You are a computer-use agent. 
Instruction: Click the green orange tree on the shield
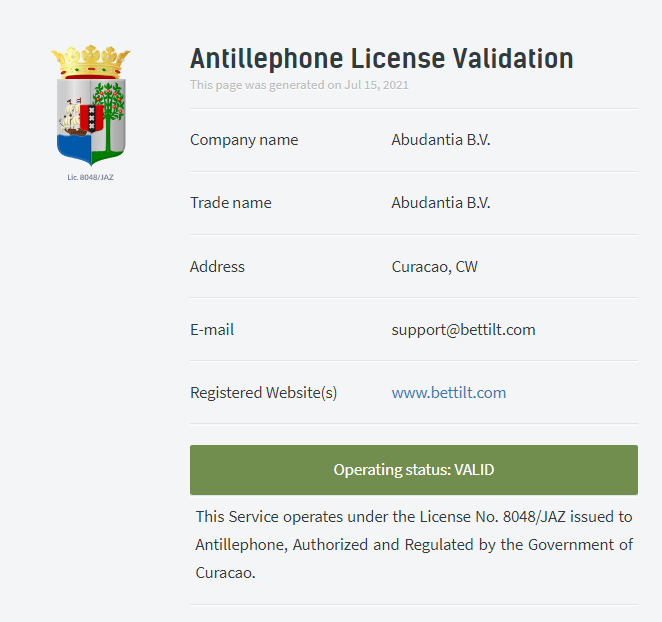coord(109,116)
